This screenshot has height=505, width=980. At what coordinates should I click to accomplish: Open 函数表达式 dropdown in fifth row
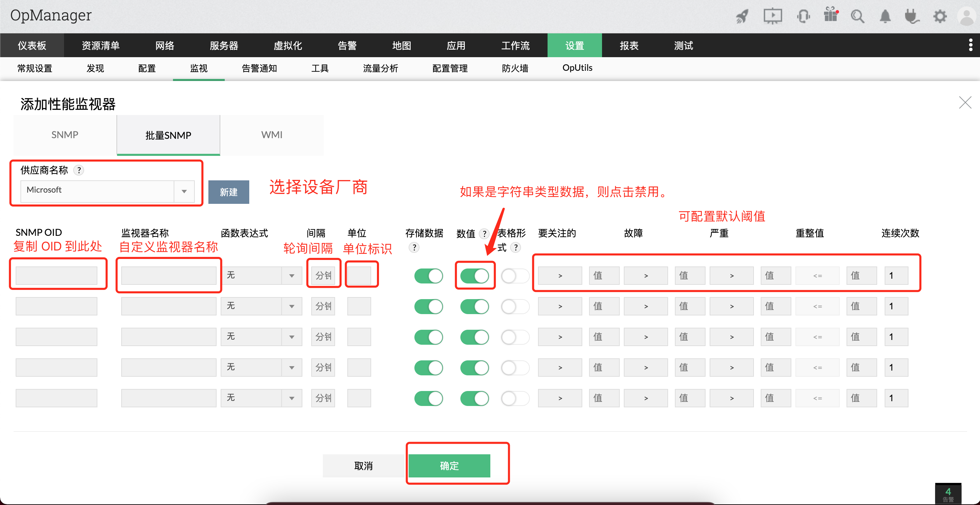pyautogui.click(x=262, y=398)
